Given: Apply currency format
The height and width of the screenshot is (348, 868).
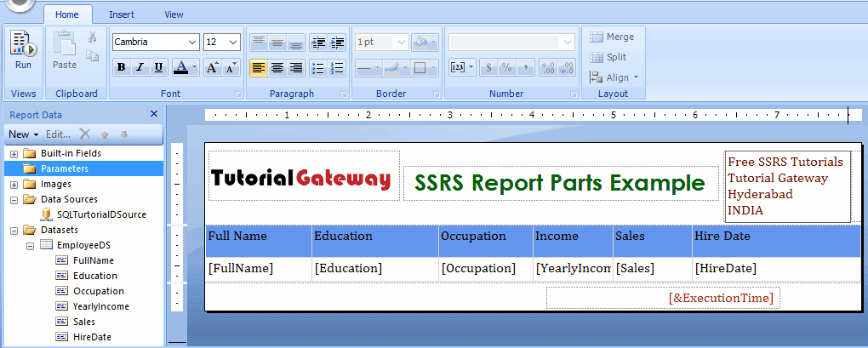Looking at the screenshot, I should (488, 68).
